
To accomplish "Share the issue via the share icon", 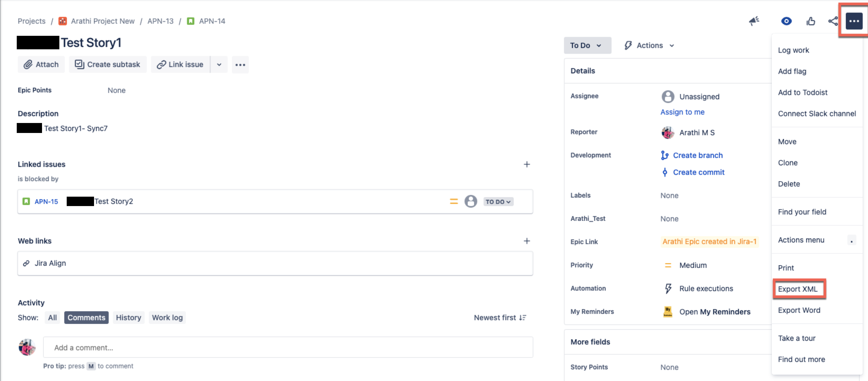I will (833, 21).
